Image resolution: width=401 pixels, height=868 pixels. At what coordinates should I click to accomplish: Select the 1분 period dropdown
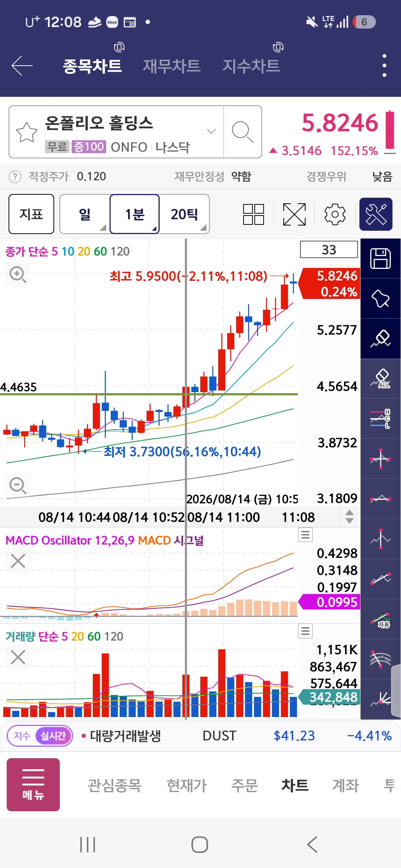pyautogui.click(x=135, y=214)
